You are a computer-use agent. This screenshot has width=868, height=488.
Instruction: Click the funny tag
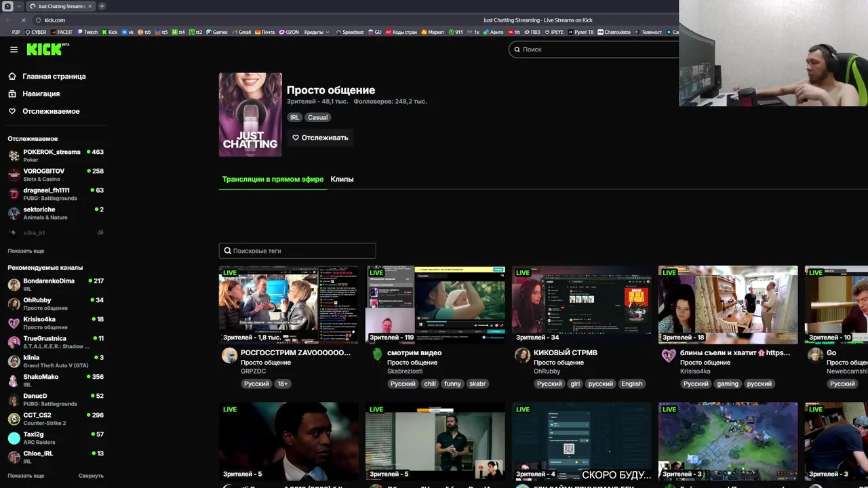(x=452, y=384)
